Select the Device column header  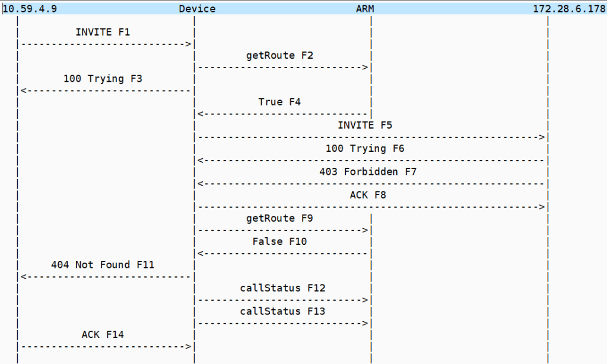(197, 9)
